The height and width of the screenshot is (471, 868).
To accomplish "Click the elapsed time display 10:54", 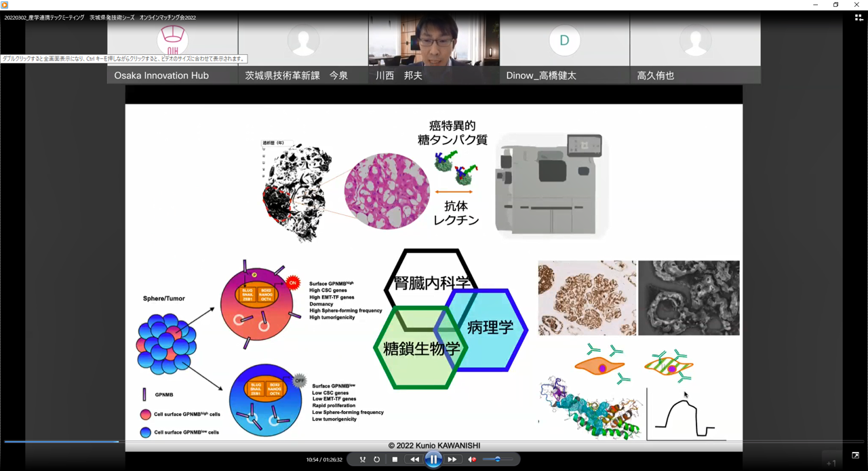I will click(312, 459).
